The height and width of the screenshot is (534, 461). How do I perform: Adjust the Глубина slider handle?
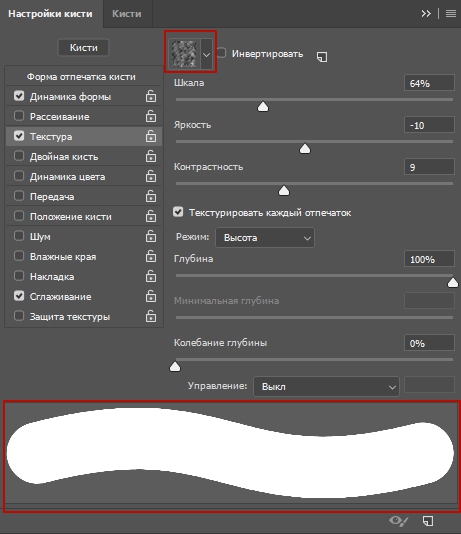[x=453, y=282]
